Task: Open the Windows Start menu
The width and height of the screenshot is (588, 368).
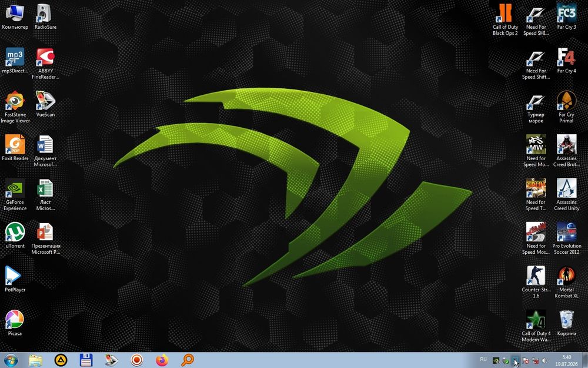Action: (x=11, y=360)
